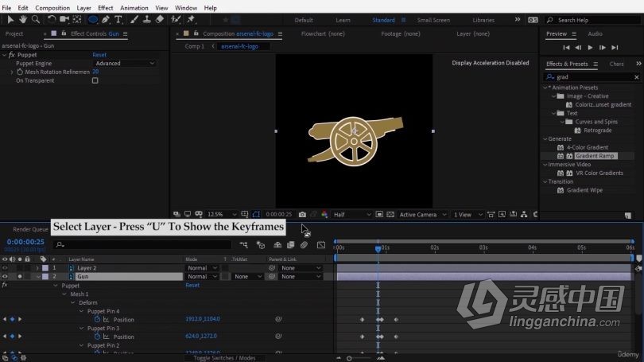Toggle mask and shape path visibility icon
The image size is (644, 362).
coord(256,215)
